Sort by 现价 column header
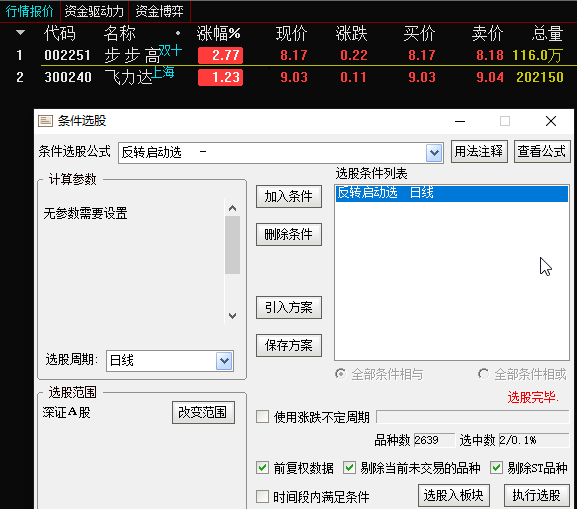This screenshot has height=509, width=577. coord(291,33)
